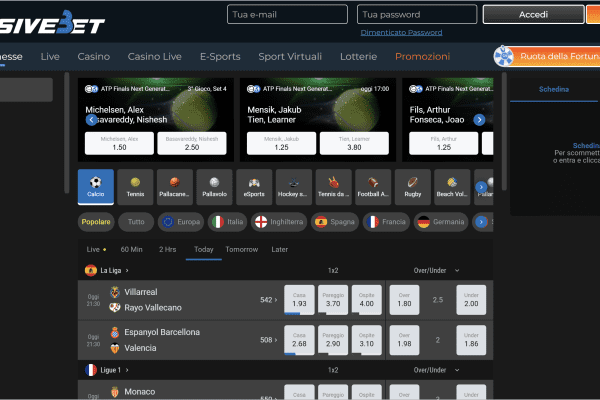Open the Casino Live menu

click(x=155, y=57)
